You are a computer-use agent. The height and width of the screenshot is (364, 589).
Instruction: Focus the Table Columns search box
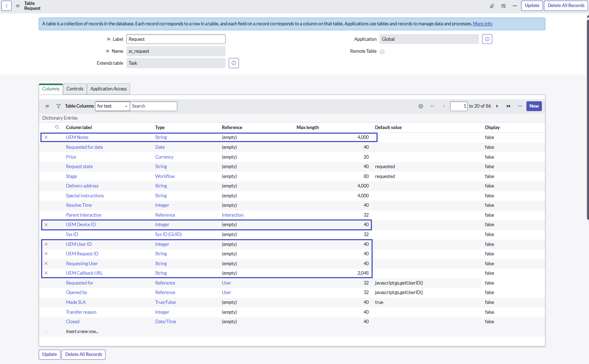coord(154,106)
